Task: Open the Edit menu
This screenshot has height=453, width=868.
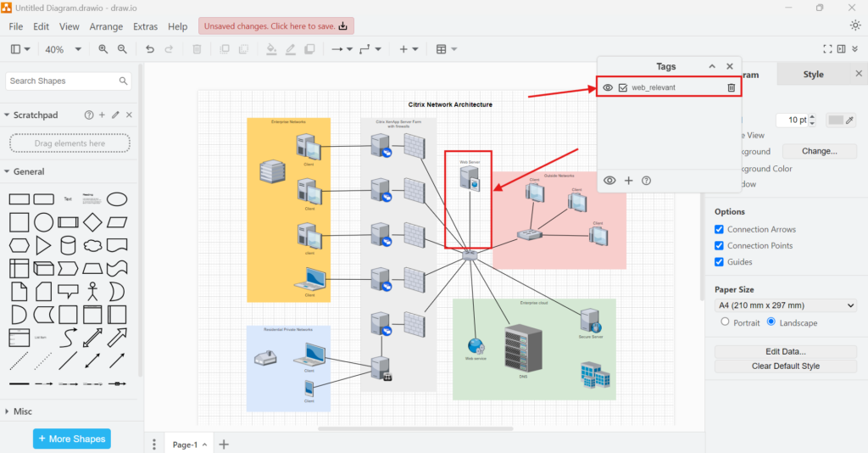Action: [41, 26]
